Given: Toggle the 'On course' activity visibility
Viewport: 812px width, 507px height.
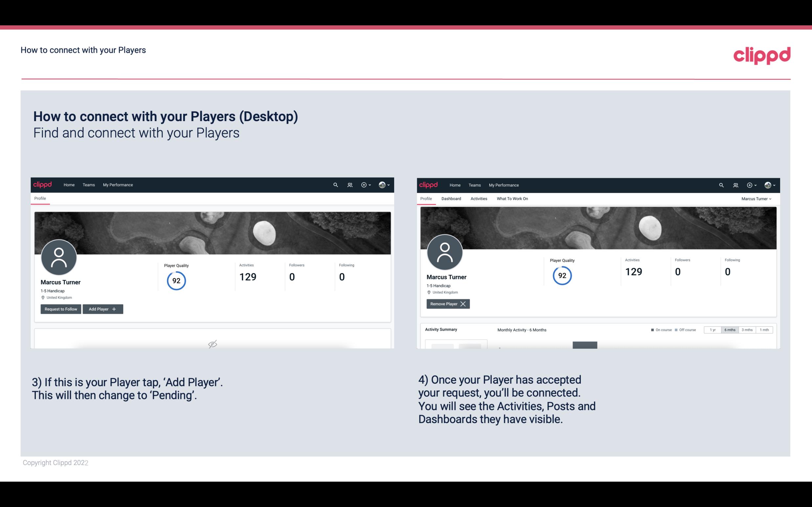Looking at the screenshot, I should [659, 329].
